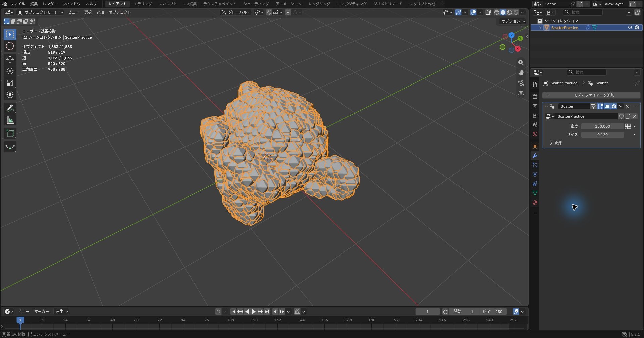Toggle camera view icon in viewport
Screen dimensions: 644x338
(x=521, y=83)
